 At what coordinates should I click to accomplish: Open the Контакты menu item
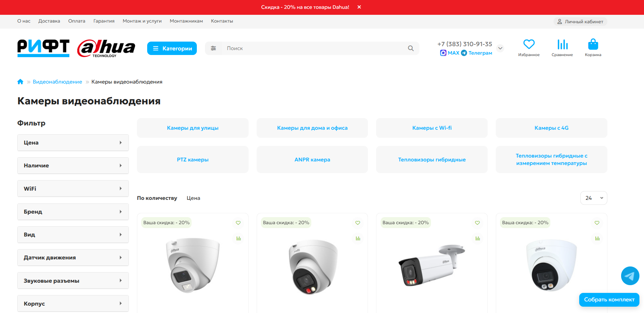point(222,21)
